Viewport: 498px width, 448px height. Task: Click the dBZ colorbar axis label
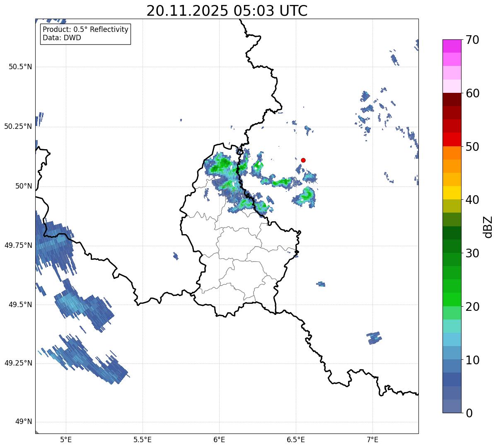click(x=488, y=227)
